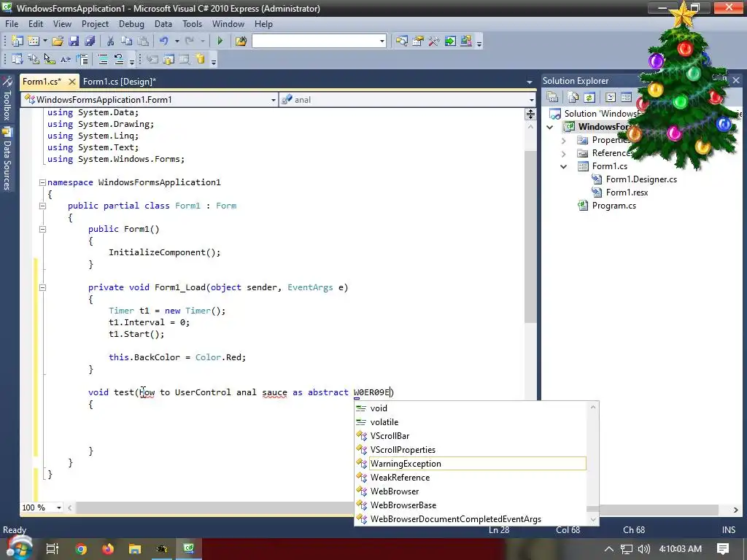The image size is (747, 560).
Task: Open the WindowsFormsApplication1.Form1 class dropdown
Action: [273, 100]
